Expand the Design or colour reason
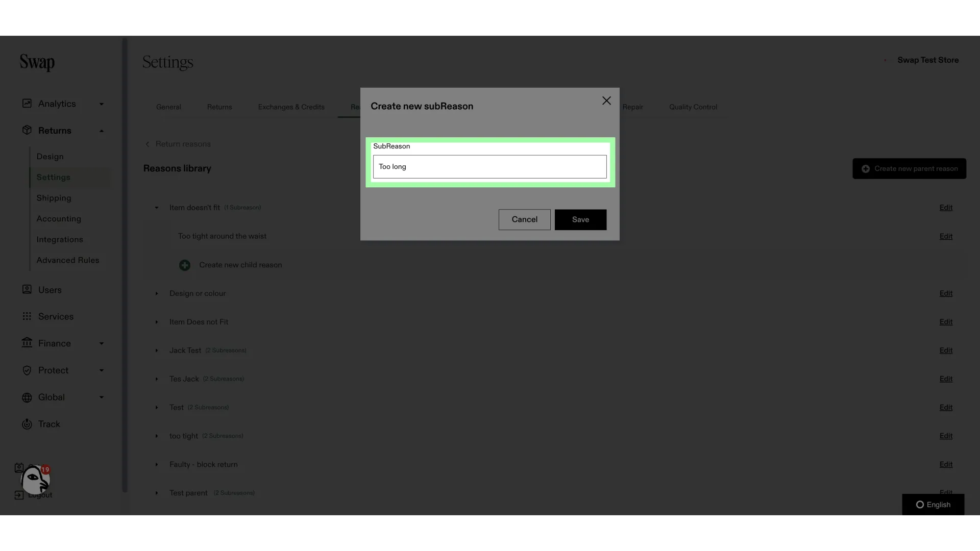 coord(157,293)
